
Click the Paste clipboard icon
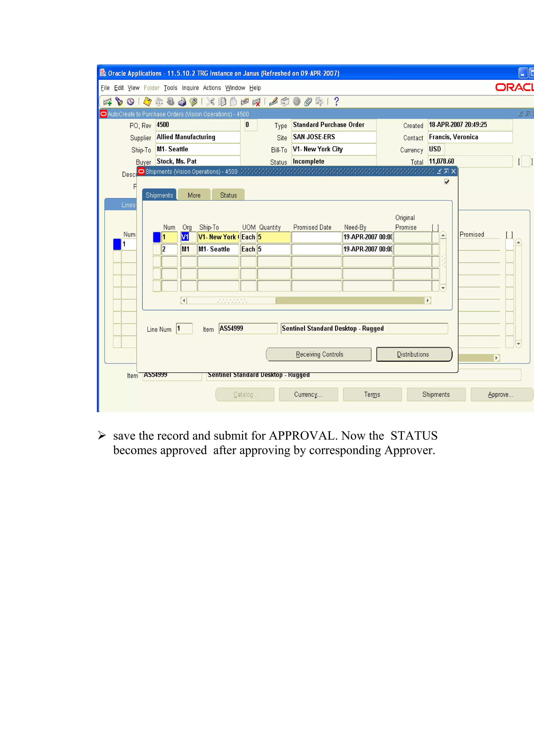coord(233,102)
